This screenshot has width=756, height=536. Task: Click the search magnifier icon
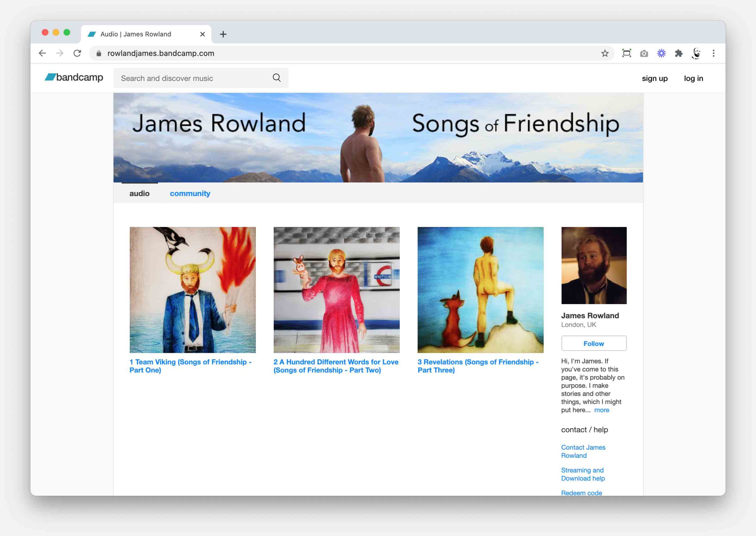pos(276,78)
